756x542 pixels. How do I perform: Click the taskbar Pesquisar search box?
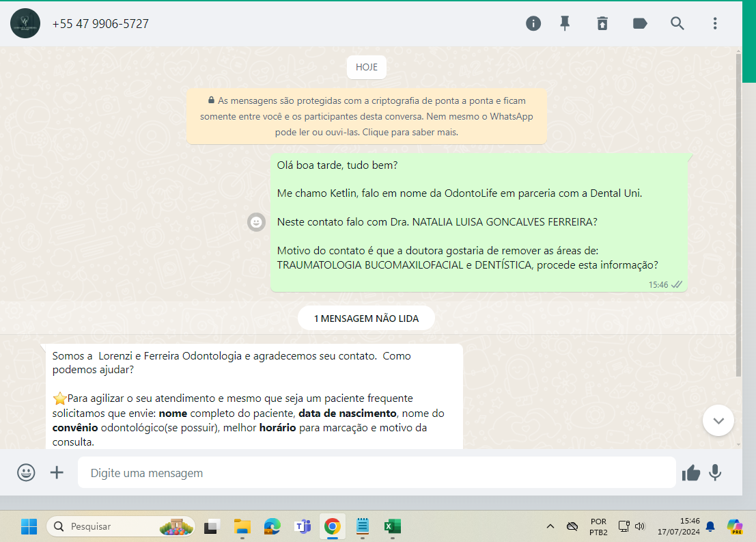click(120, 526)
